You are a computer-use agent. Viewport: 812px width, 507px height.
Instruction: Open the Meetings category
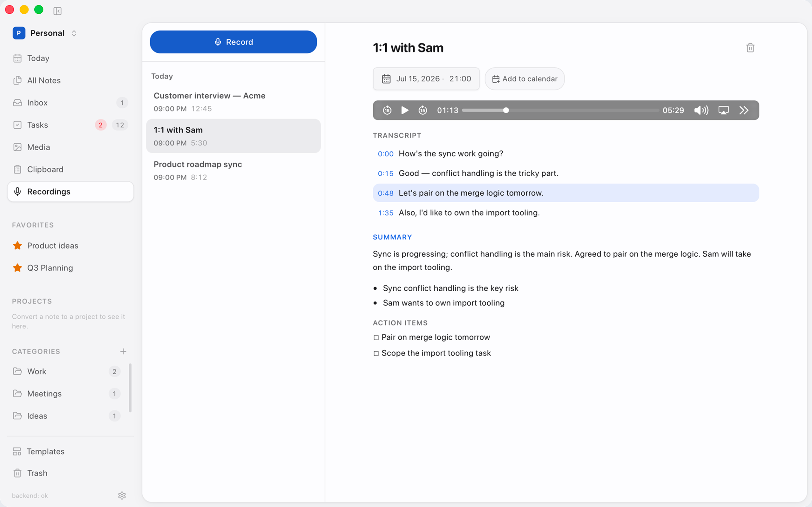tap(66, 394)
